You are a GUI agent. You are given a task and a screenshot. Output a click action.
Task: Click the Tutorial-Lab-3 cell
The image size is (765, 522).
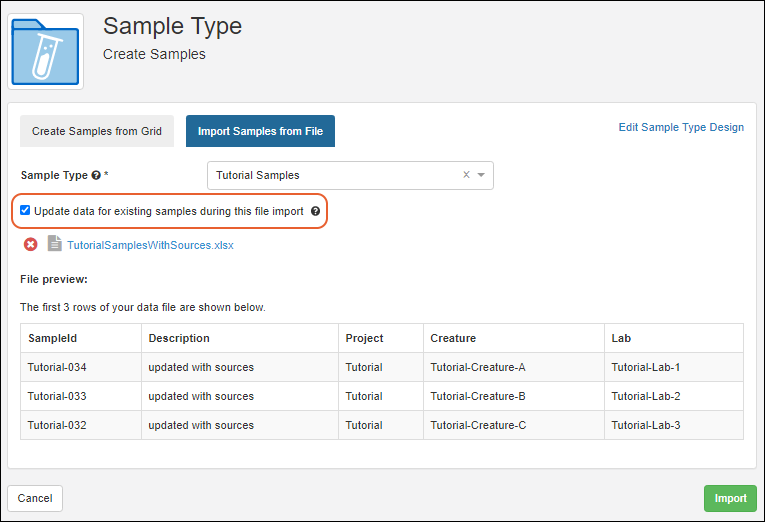(645, 425)
